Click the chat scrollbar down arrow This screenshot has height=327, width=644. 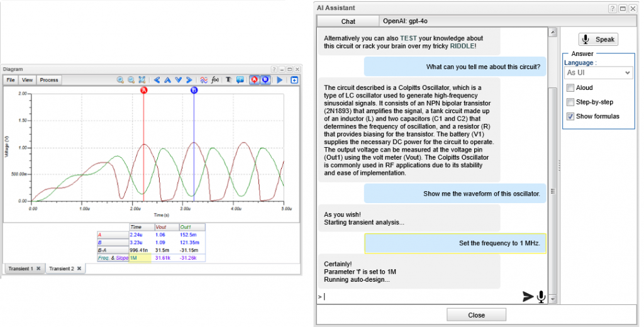click(x=553, y=299)
